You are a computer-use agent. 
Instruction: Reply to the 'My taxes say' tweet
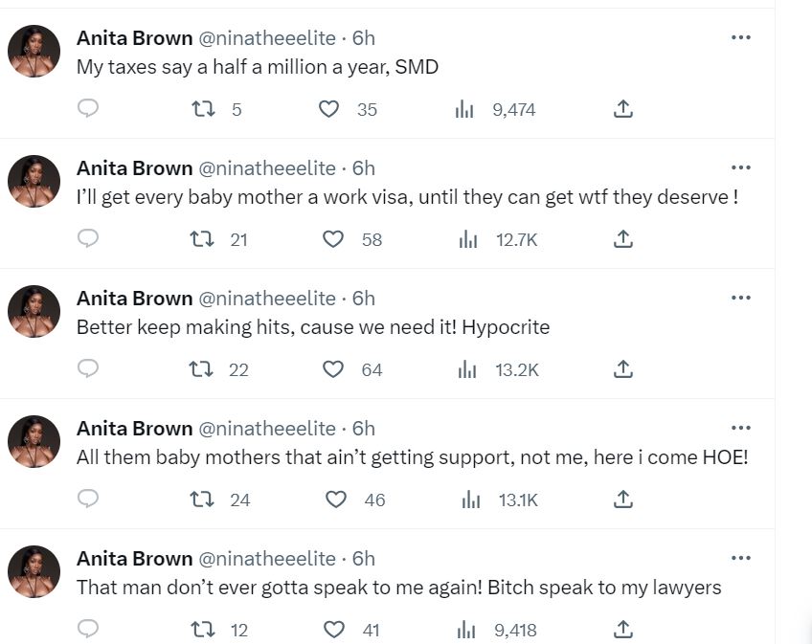tap(88, 109)
